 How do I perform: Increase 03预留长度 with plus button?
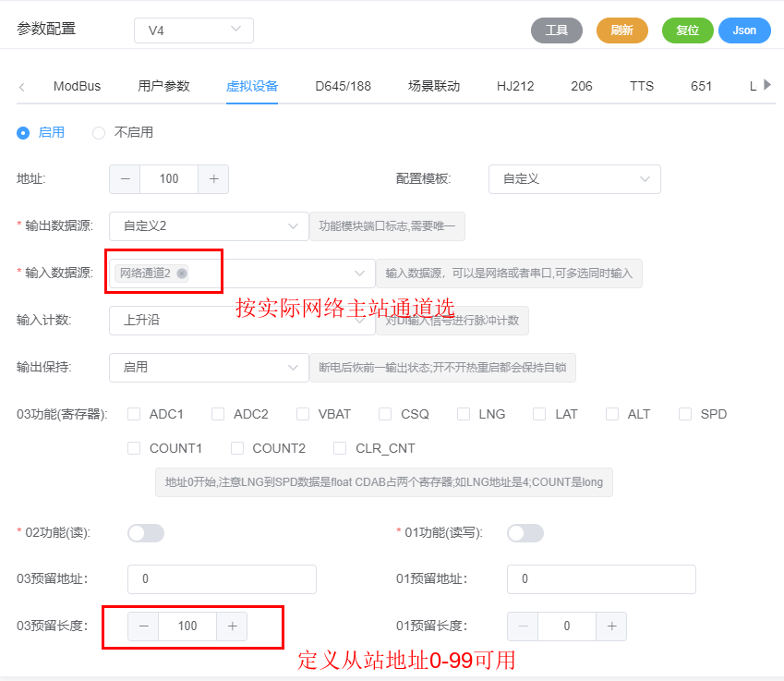[232, 626]
